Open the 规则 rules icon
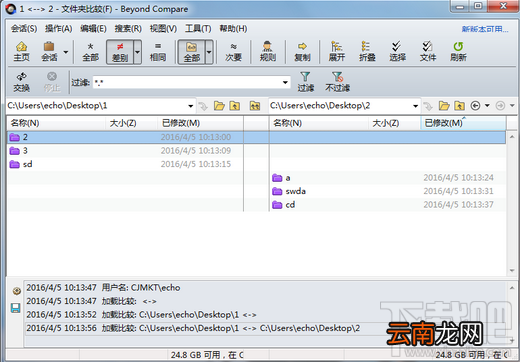This screenshot has height=362, width=520. [x=268, y=52]
